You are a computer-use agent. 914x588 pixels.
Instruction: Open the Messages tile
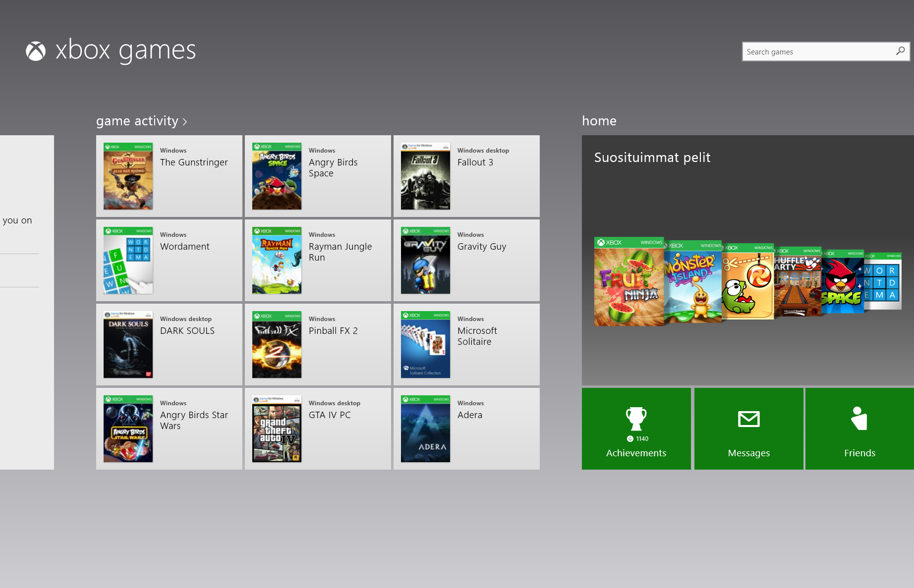749,429
